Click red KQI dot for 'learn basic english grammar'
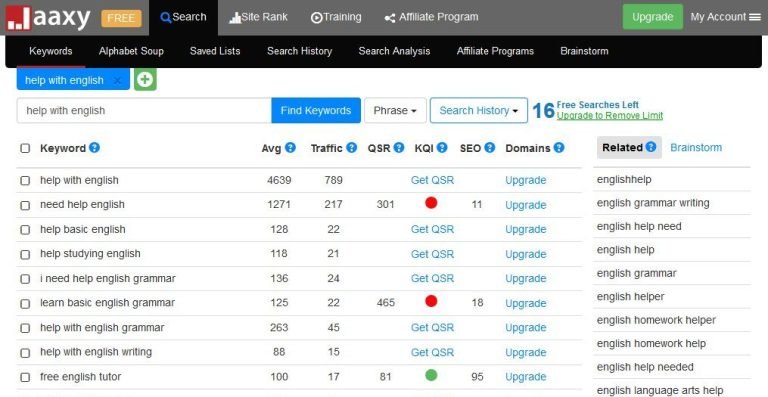 coord(431,301)
